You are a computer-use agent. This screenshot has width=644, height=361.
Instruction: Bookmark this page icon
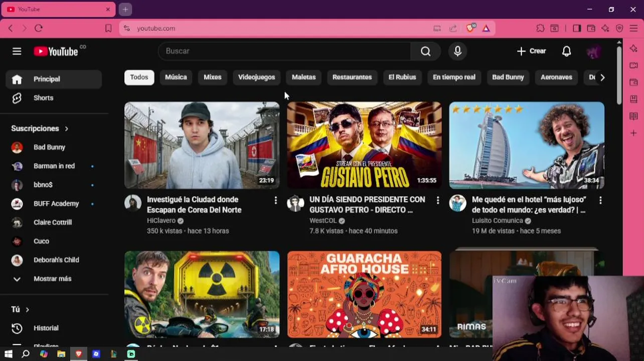(x=108, y=29)
